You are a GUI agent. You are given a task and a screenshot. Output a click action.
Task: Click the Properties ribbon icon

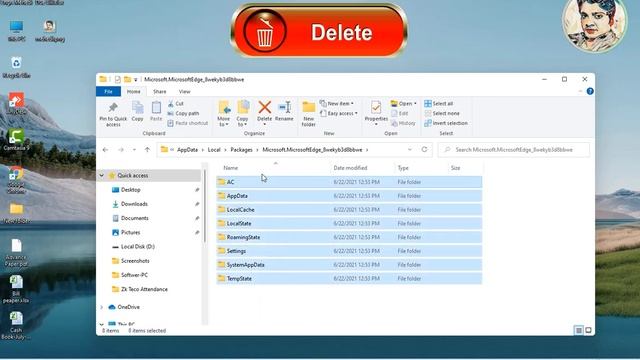[x=376, y=108]
